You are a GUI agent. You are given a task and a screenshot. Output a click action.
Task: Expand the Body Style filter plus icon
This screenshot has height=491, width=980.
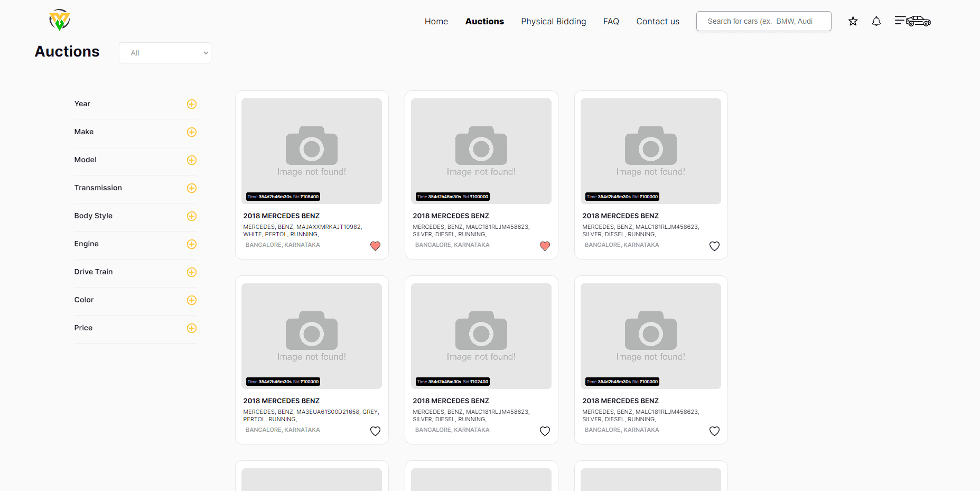point(192,216)
